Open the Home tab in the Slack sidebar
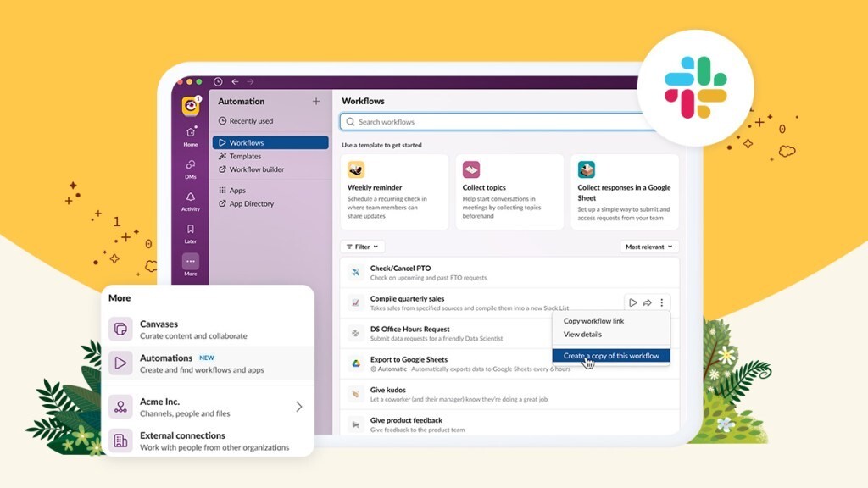868x488 pixels. (191, 132)
